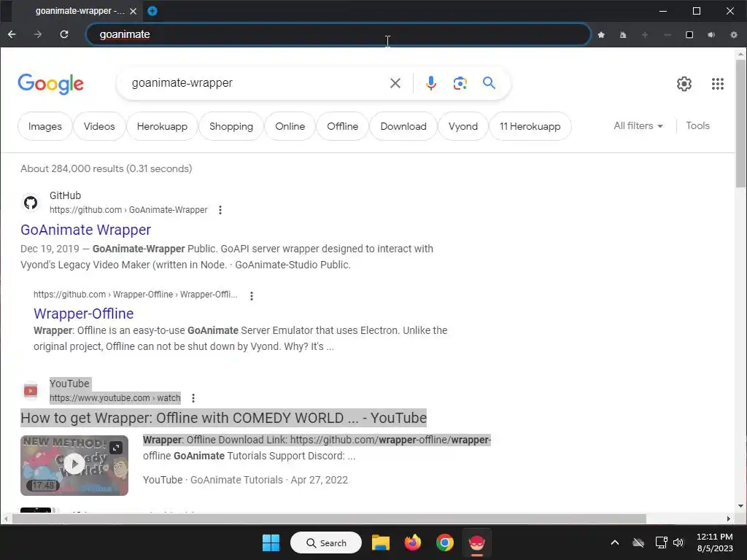Select the 11 Herokuapp filter chip
This screenshot has width=747, height=560.
pos(530,126)
